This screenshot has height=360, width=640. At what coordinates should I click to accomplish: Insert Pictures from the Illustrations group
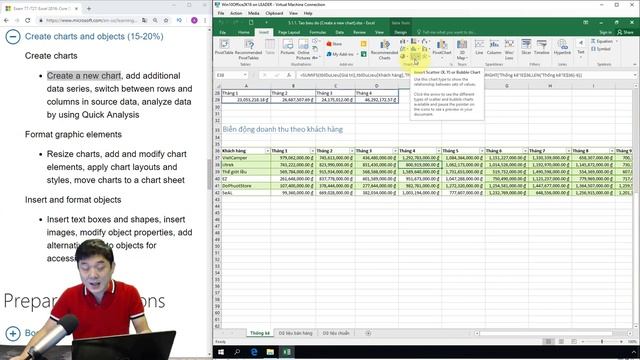tap(287, 47)
